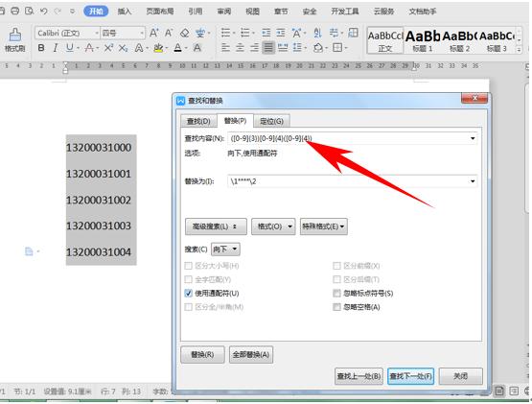Apply strikethrough text icon

click(89, 48)
